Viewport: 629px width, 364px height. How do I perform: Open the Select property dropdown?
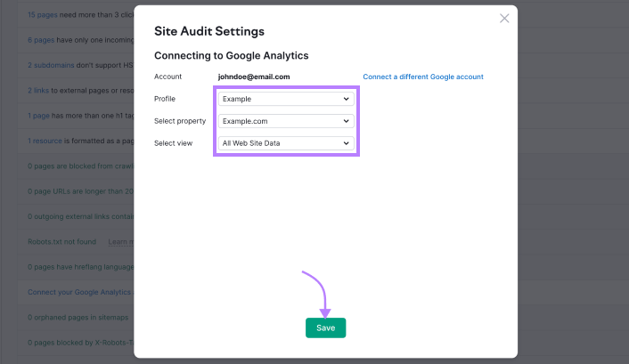point(285,121)
